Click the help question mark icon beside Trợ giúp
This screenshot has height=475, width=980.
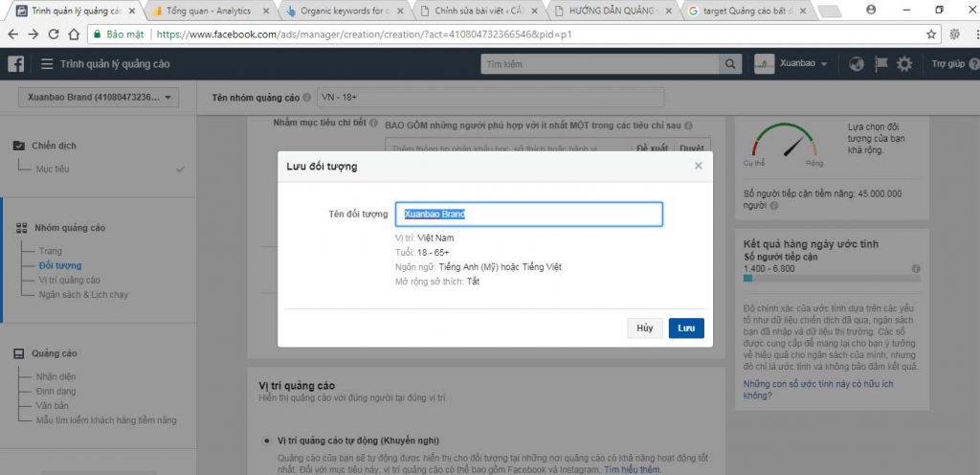pyautogui.click(x=973, y=64)
